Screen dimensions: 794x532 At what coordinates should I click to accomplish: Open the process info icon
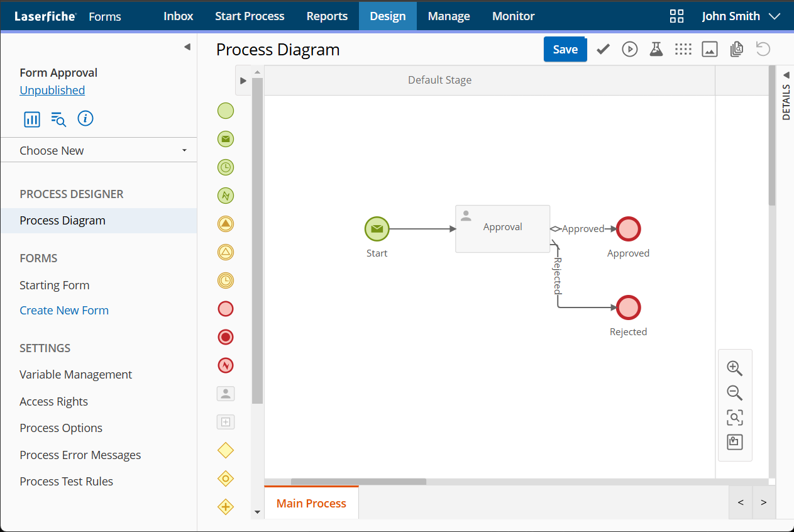[85, 118]
